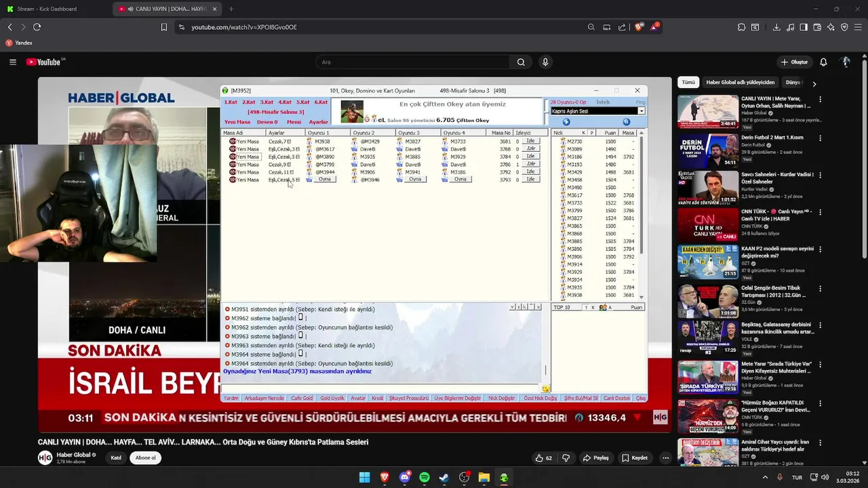Click the YouTube search magnifier button

point(521,62)
